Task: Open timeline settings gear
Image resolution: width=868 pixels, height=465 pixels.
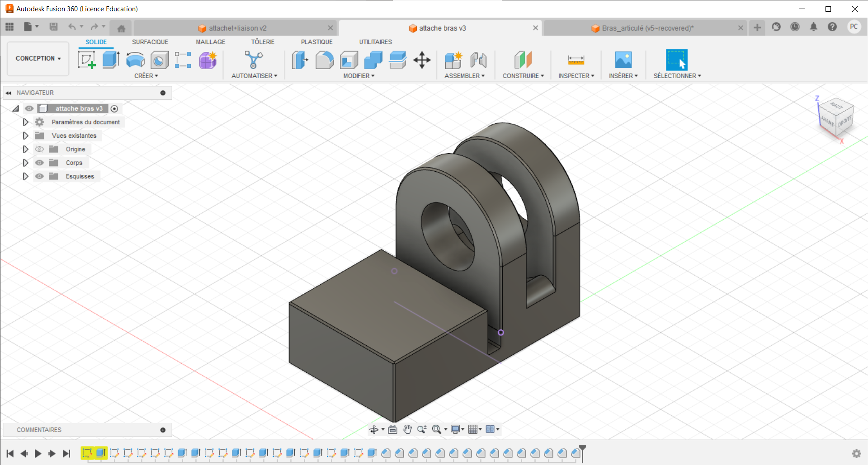Action: [856, 453]
